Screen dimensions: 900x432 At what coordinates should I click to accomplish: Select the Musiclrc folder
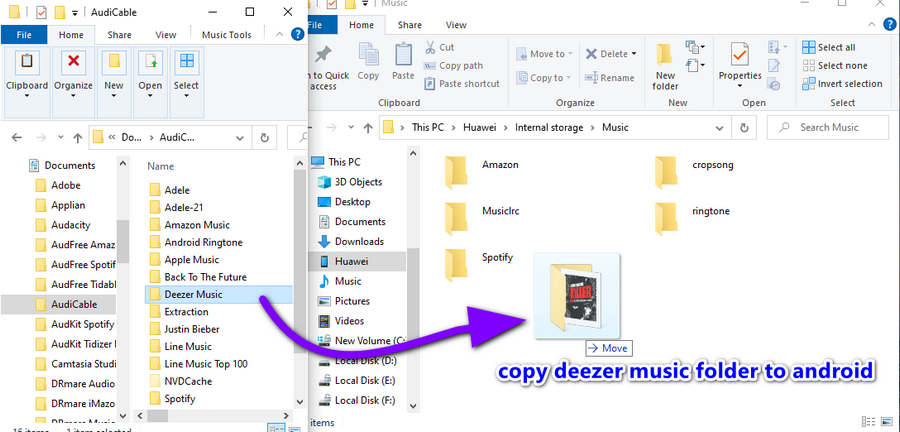coord(482,218)
